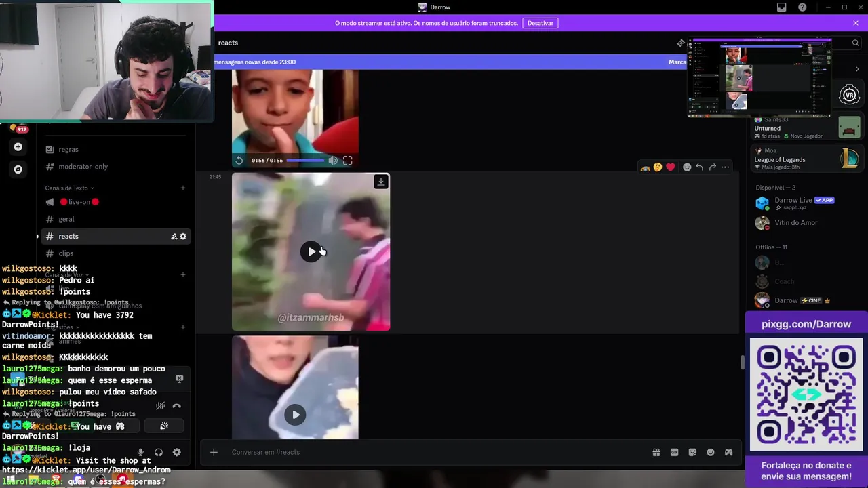
Task: React with the car emoji
Action: [x=645, y=167]
